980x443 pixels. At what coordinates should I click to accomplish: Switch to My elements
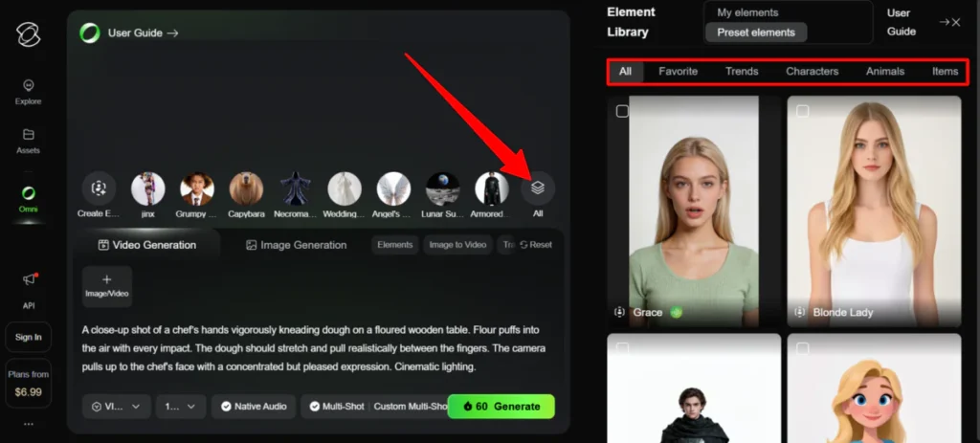(x=747, y=12)
